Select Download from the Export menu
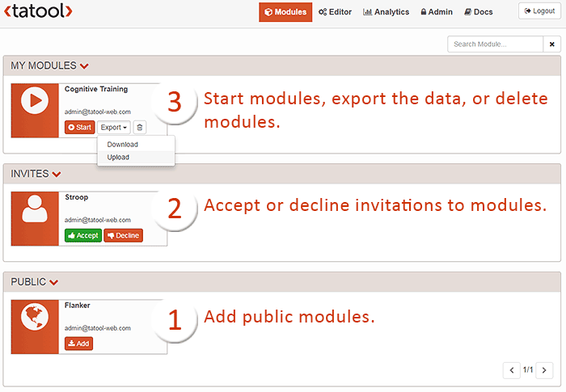The height and width of the screenshot is (392, 566). [123, 145]
